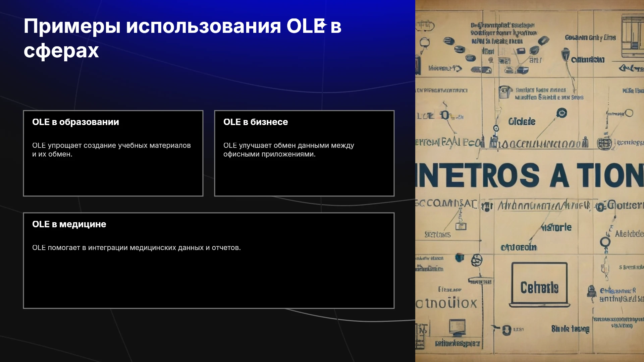
Task: Select the heading OLE в бизнесе
Action: click(256, 122)
